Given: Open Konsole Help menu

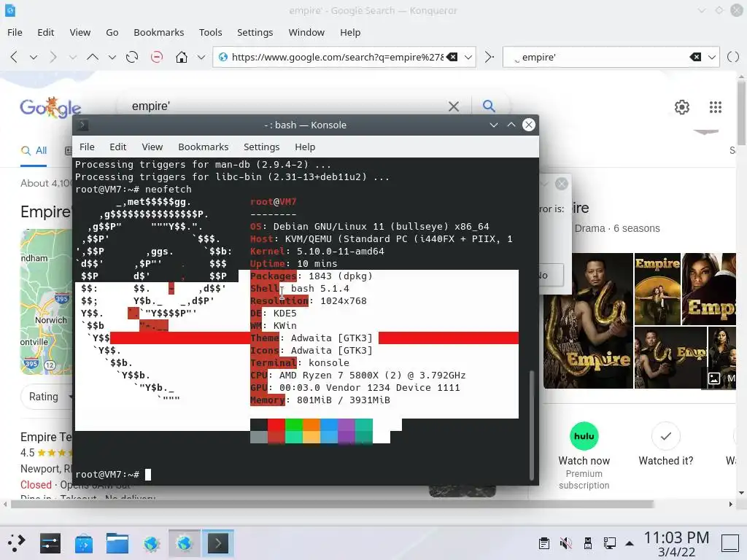Looking at the screenshot, I should (x=305, y=147).
